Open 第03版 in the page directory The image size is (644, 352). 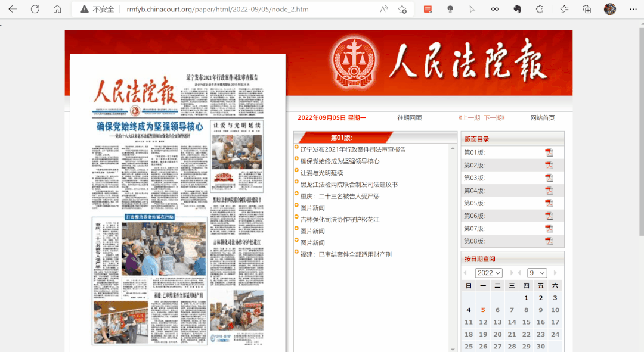(475, 178)
